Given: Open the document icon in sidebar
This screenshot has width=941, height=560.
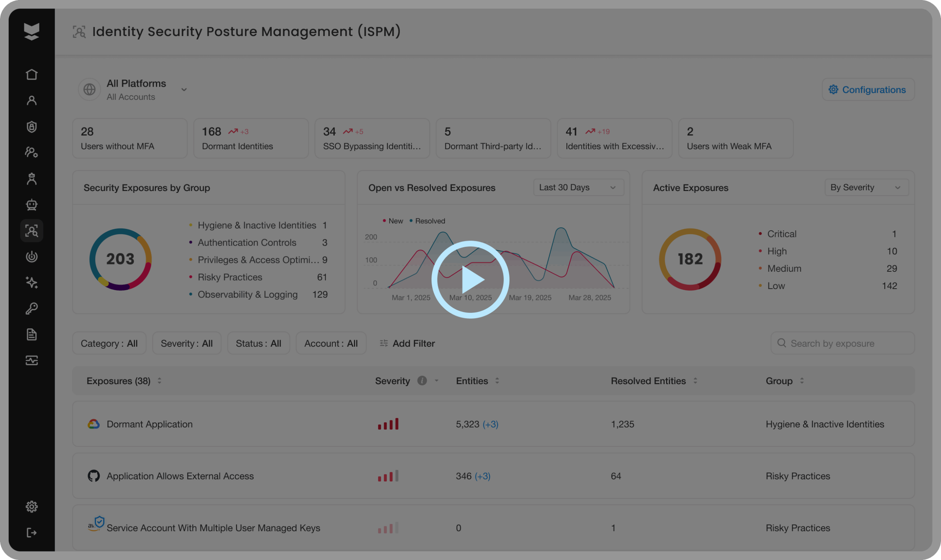Looking at the screenshot, I should [32, 334].
